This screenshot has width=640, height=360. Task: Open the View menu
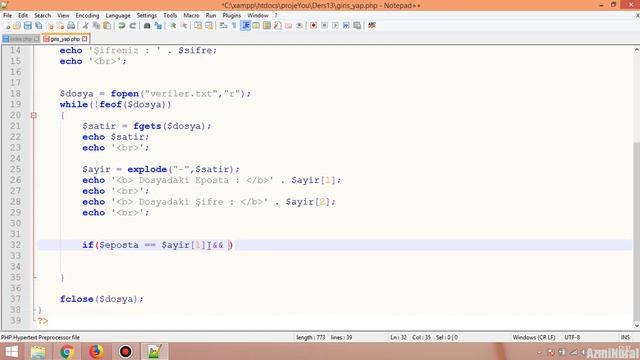[x=63, y=16]
